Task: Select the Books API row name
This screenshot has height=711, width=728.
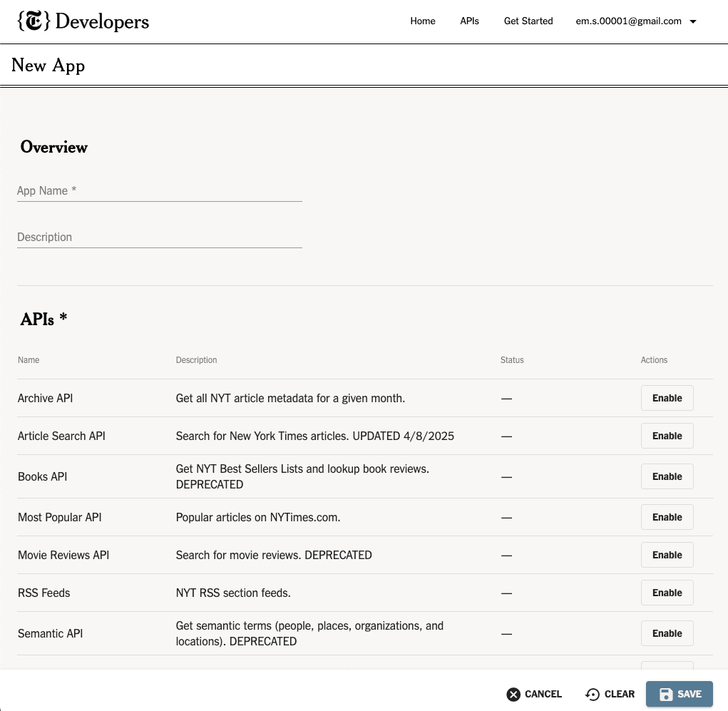Action: (42, 477)
